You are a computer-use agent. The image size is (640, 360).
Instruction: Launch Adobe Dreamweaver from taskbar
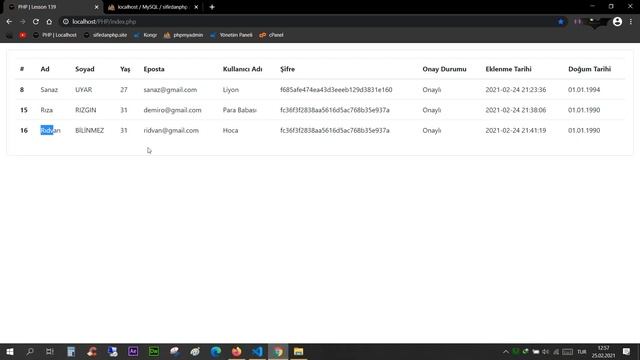coord(154,351)
